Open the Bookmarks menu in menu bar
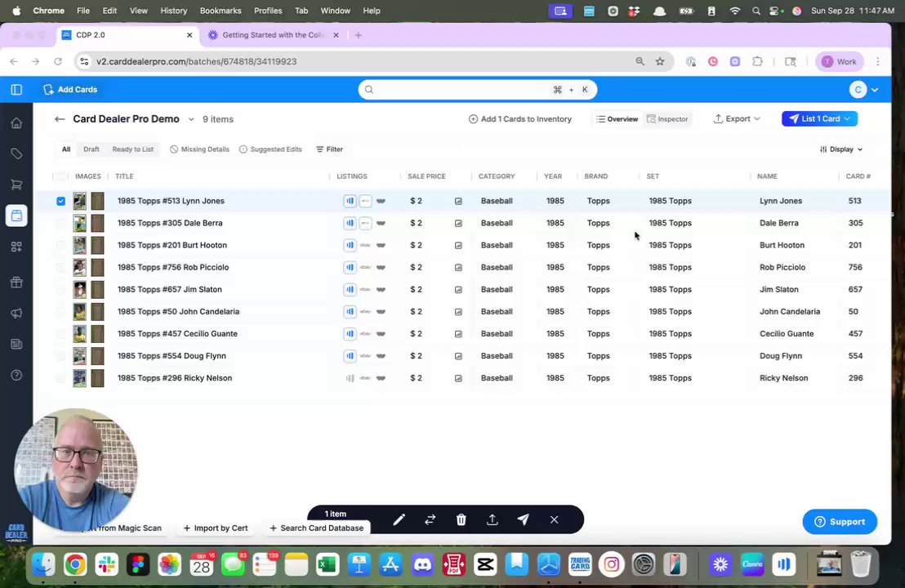 click(x=221, y=11)
